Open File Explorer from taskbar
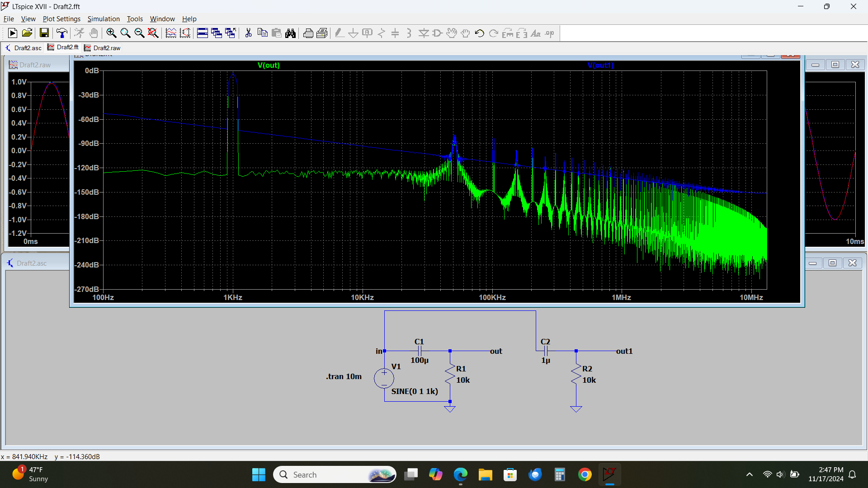The height and width of the screenshot is (488, 868). coord(485,474)
